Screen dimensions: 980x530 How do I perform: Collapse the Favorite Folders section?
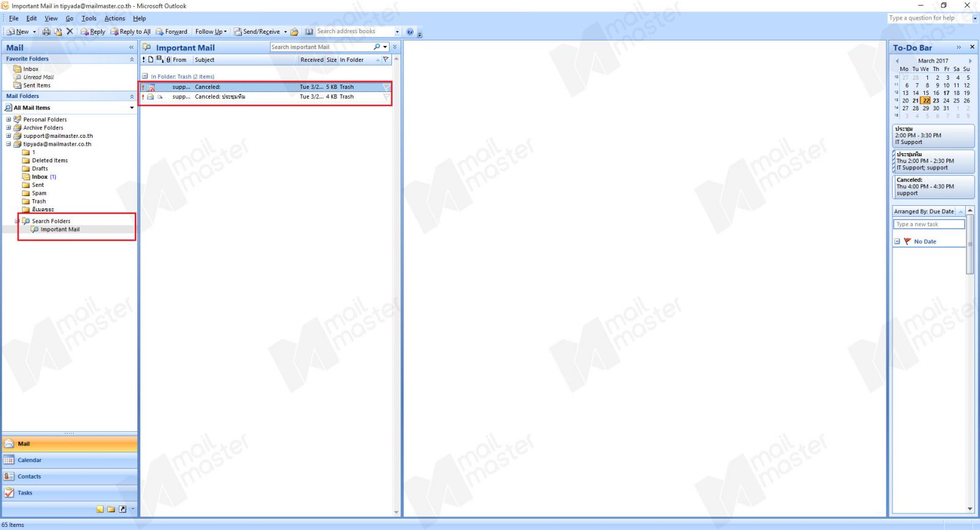pos(131,59)
